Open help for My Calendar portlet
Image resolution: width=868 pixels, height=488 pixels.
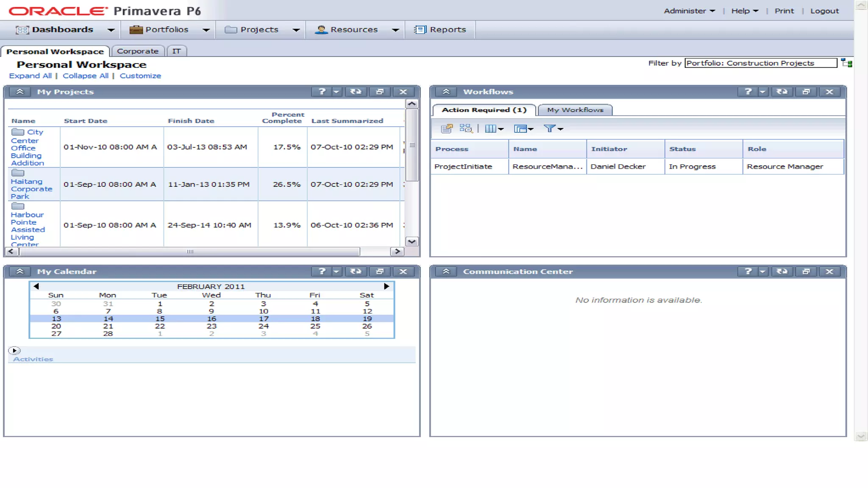(322, 272)
